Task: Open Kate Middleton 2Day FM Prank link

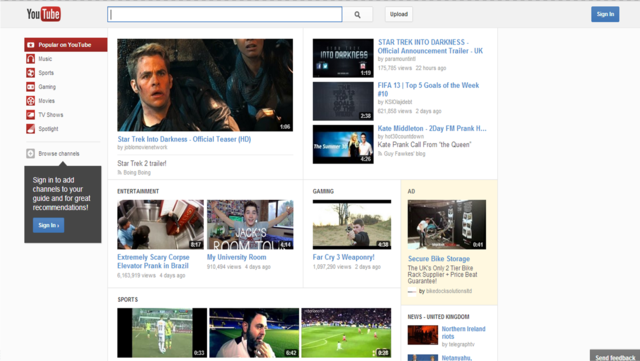Action: pos(432,129)
